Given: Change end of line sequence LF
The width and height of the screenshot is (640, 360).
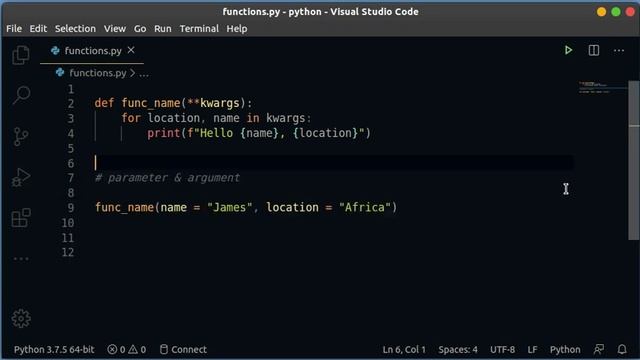Looking at the screenshot, I should point(532,349).
